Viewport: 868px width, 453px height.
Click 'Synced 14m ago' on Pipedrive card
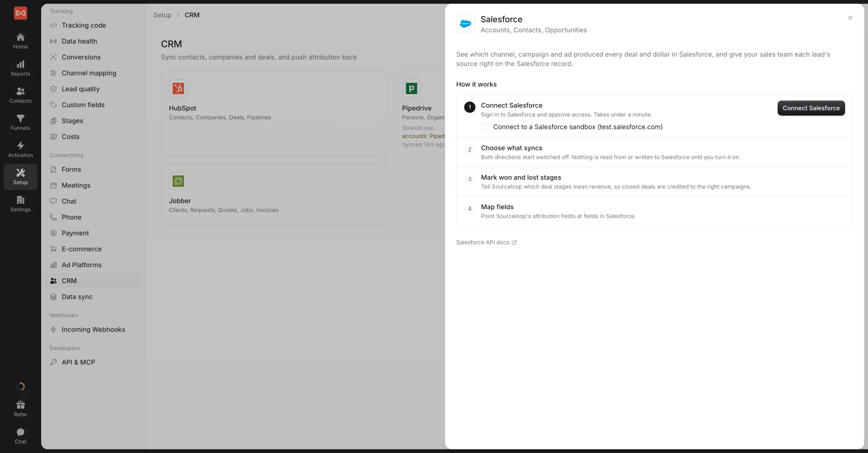point(423,144)
